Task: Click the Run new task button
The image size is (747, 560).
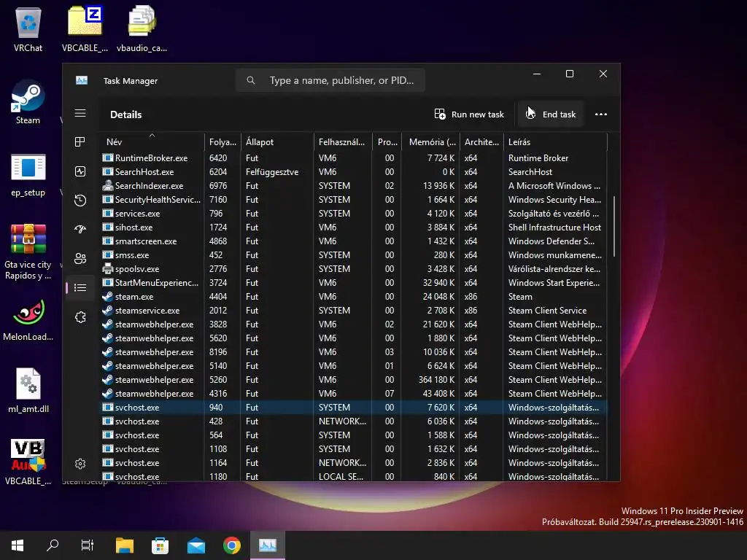Action: (x=469, y=114)
